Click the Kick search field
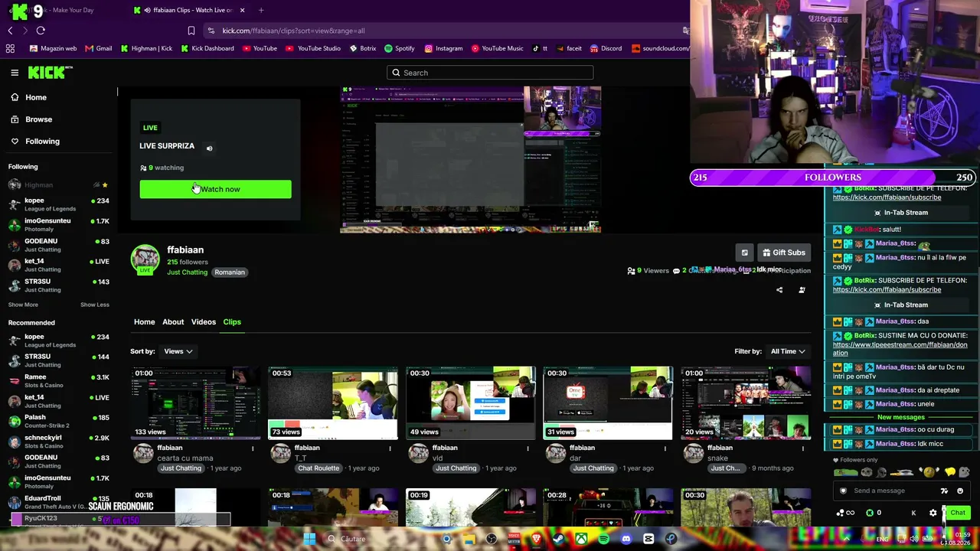Screen dimensions: 980x551 tap(490, 73)
